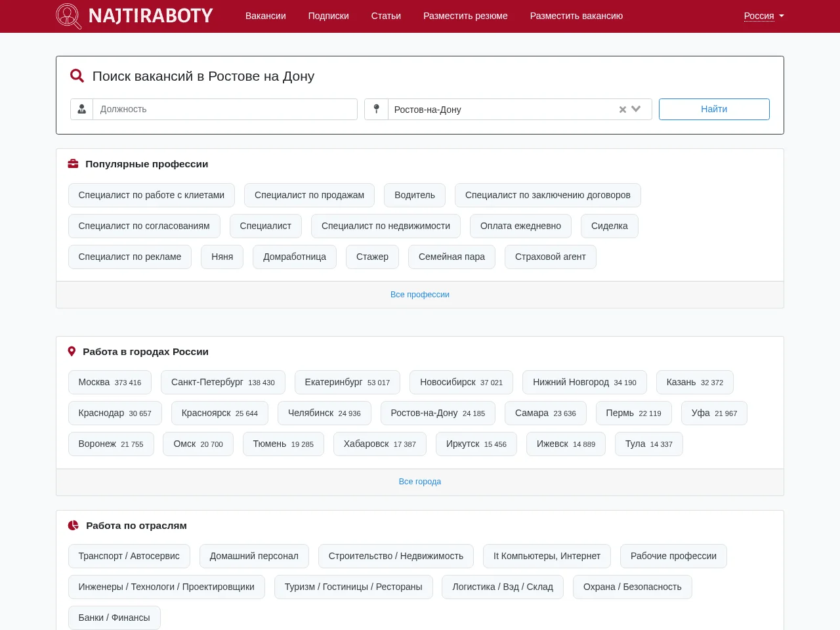840x630 pixels.
Task: Click the location pin icon beside Работа в городах
Action: coord(72,352)
